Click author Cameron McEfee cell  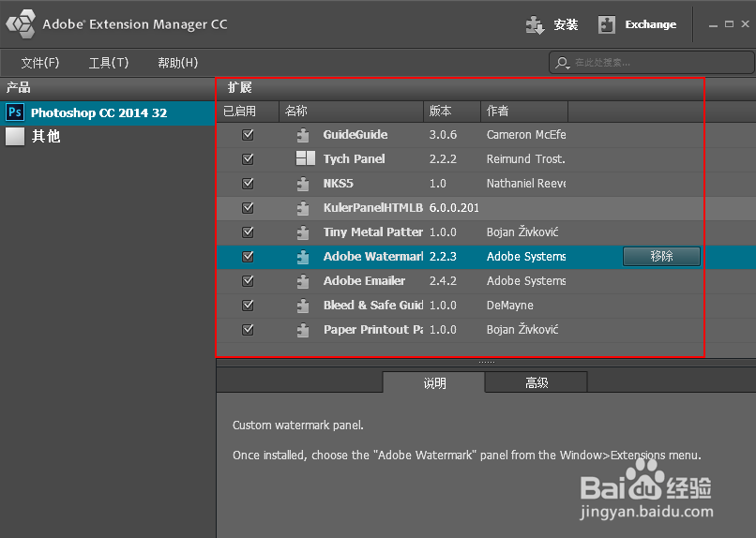tap(526, 135)
